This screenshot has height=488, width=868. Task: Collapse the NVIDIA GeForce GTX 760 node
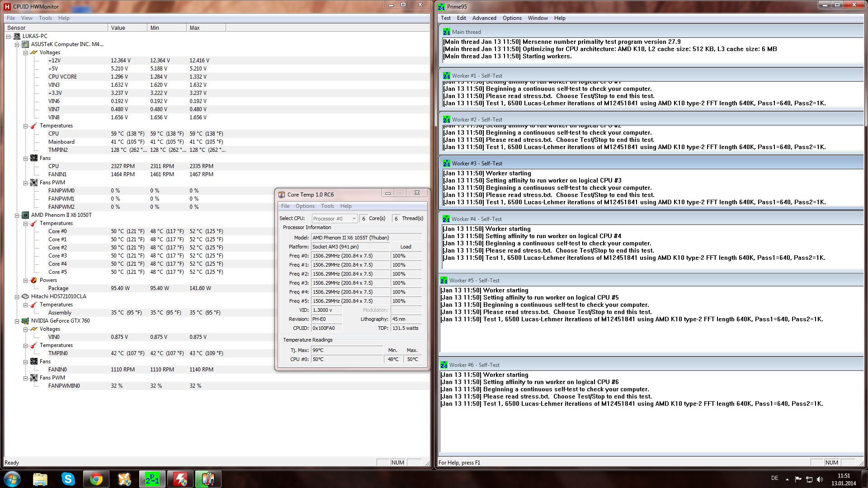[17, 321]
